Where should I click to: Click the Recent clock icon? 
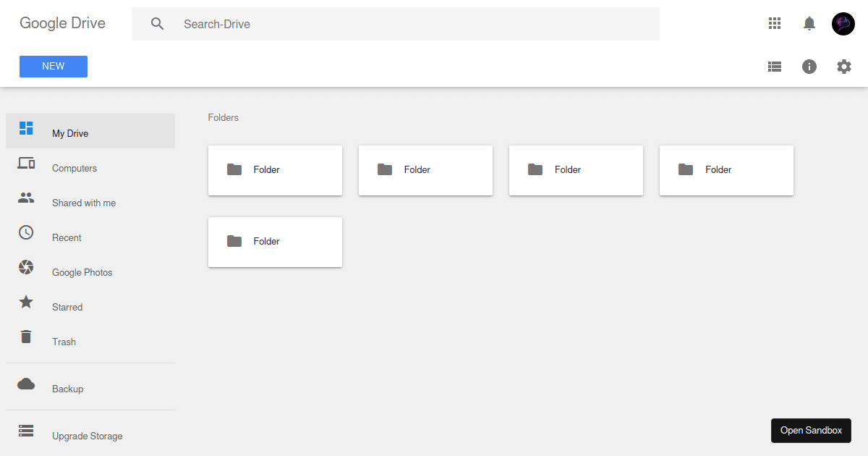[26, 232]
